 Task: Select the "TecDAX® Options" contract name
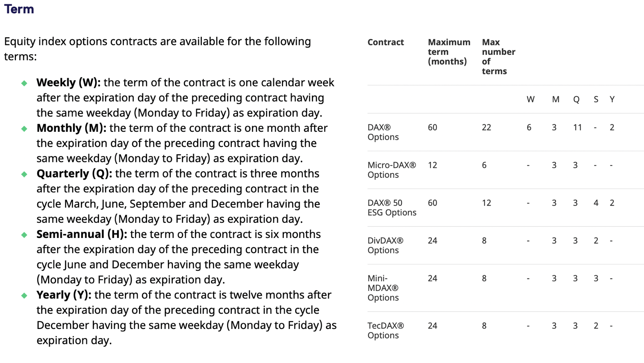coord(385,330)
